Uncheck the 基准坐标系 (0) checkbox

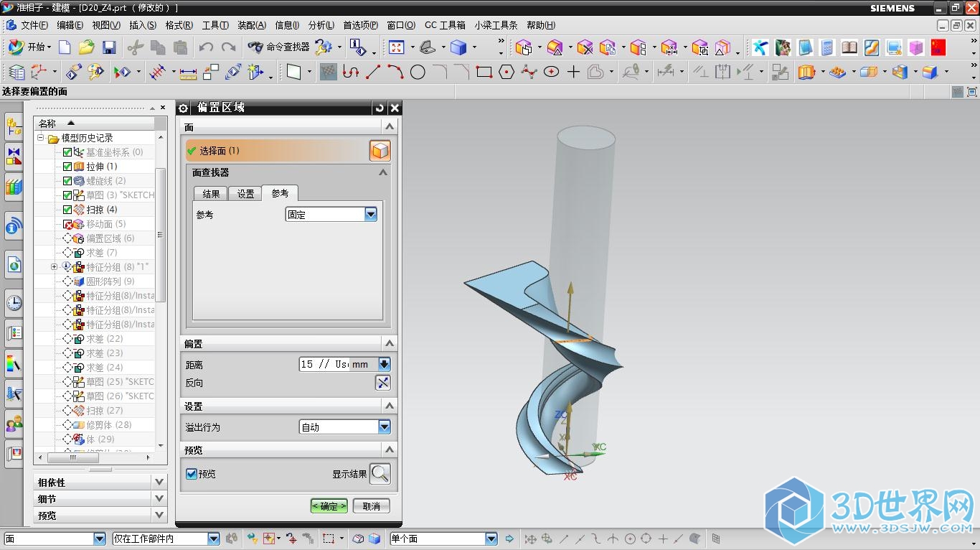67,152
